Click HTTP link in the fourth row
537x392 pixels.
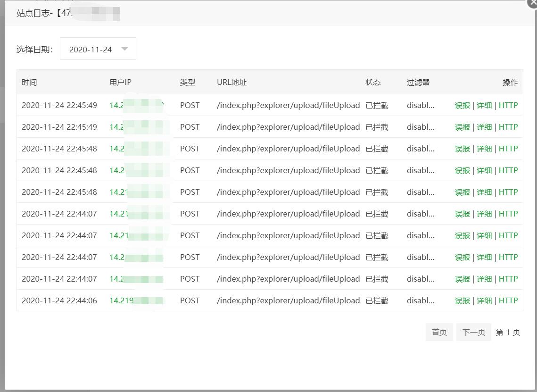pyautogui.click(x=508, y=170)
